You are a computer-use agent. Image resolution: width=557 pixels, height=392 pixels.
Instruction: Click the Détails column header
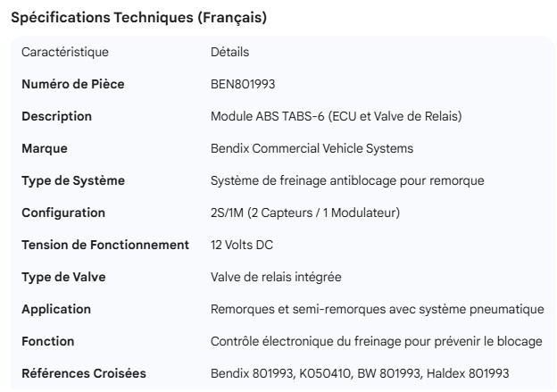pyautogui.click(x=229, y=52)
